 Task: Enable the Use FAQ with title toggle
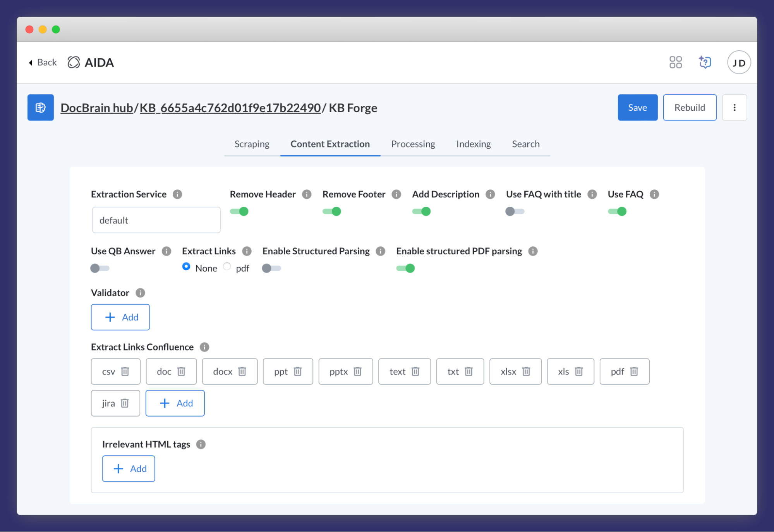[515, 211]
